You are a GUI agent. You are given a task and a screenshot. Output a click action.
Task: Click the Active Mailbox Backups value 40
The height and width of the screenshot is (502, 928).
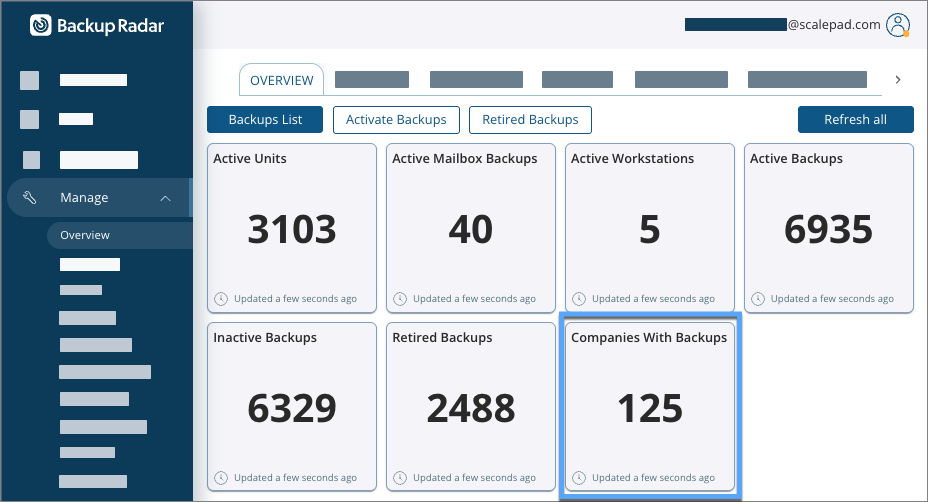pyautogui.click(x=471, y=229)
